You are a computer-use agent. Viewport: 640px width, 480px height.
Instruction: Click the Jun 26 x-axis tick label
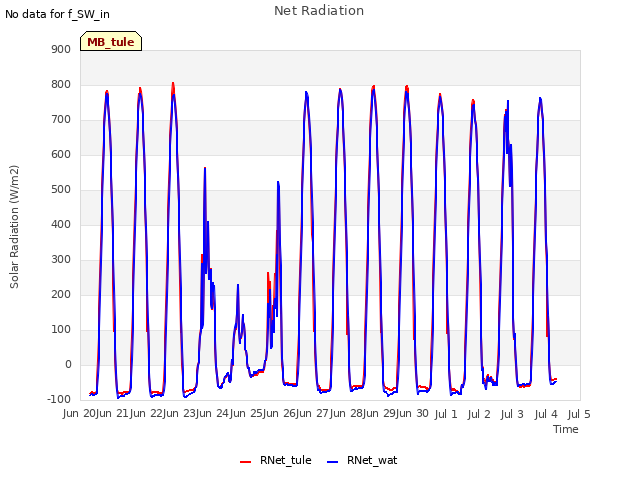[x=279, y=414]
